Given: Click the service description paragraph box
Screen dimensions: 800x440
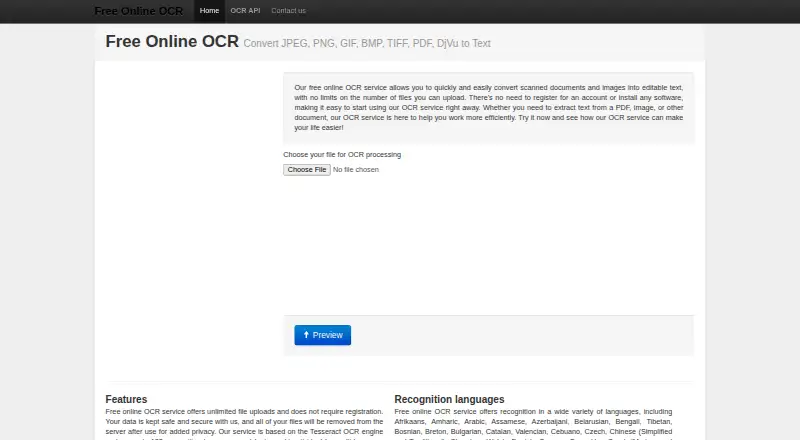Looking at the screenshot, I should tap(489, 108).
